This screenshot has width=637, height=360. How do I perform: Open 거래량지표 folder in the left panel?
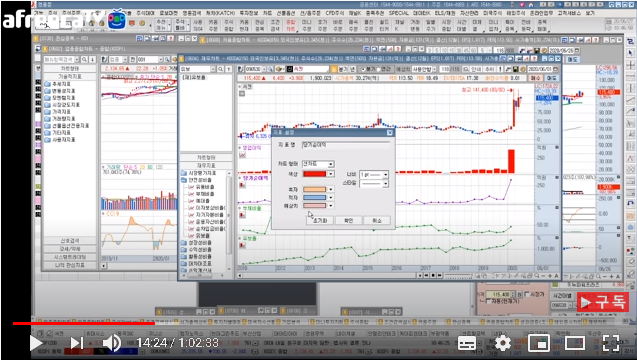pyautogui.click(x=60, y=119)
